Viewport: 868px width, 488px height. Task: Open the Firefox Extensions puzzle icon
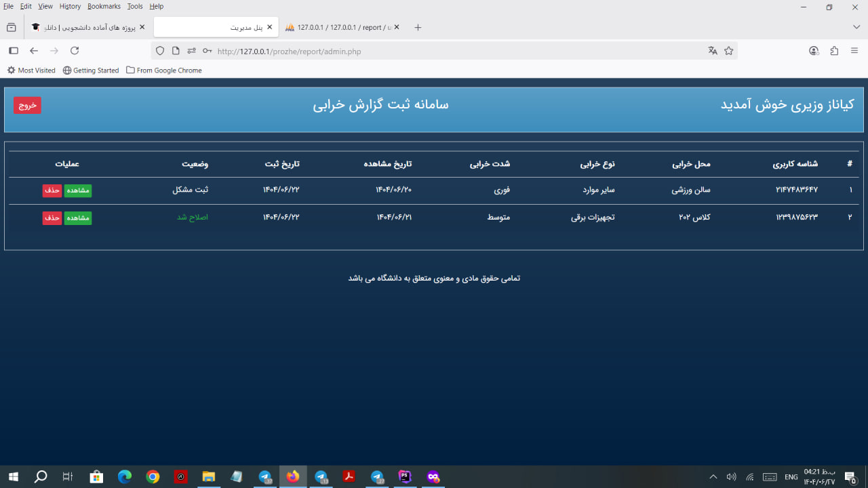pyautogui.click(x=834, y=51)
